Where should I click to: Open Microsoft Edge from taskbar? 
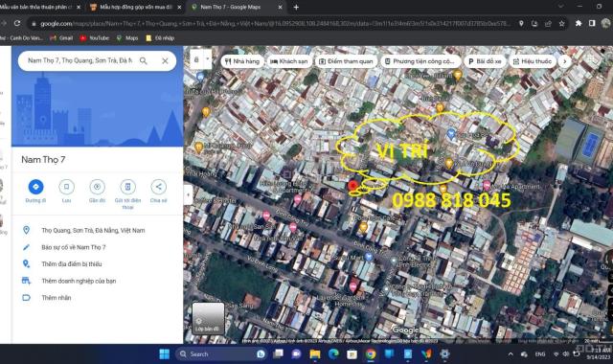point(333,354)
